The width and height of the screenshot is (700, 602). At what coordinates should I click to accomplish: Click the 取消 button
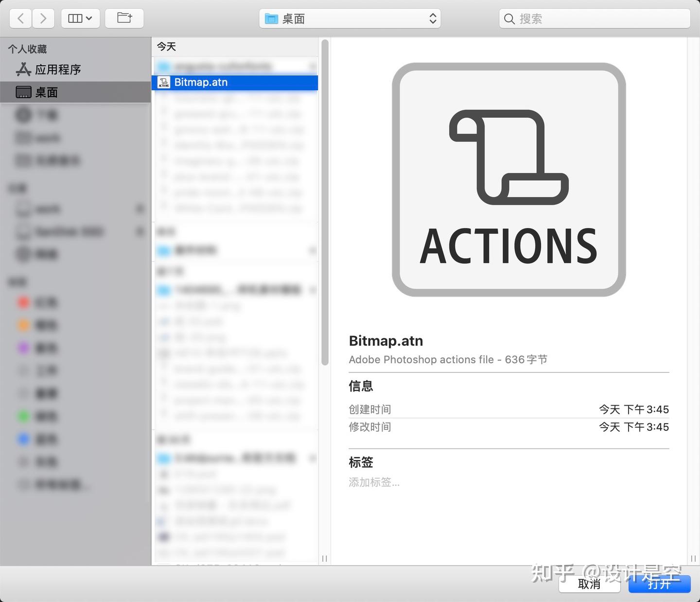coord(589,584)
